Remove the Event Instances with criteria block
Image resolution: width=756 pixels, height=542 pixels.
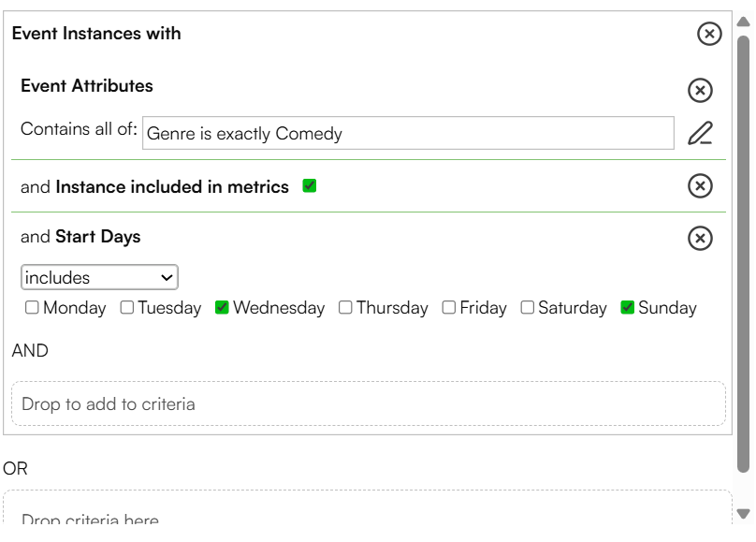point(709,34)
